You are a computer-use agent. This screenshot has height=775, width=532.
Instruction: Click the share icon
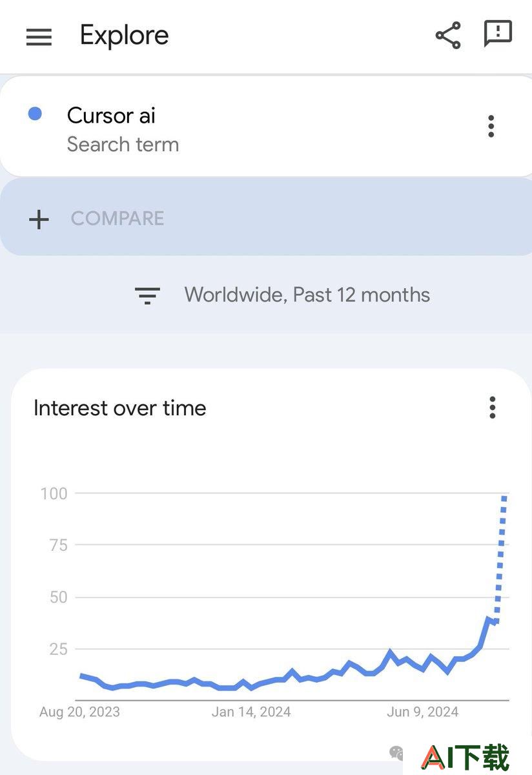click(448, 35)
